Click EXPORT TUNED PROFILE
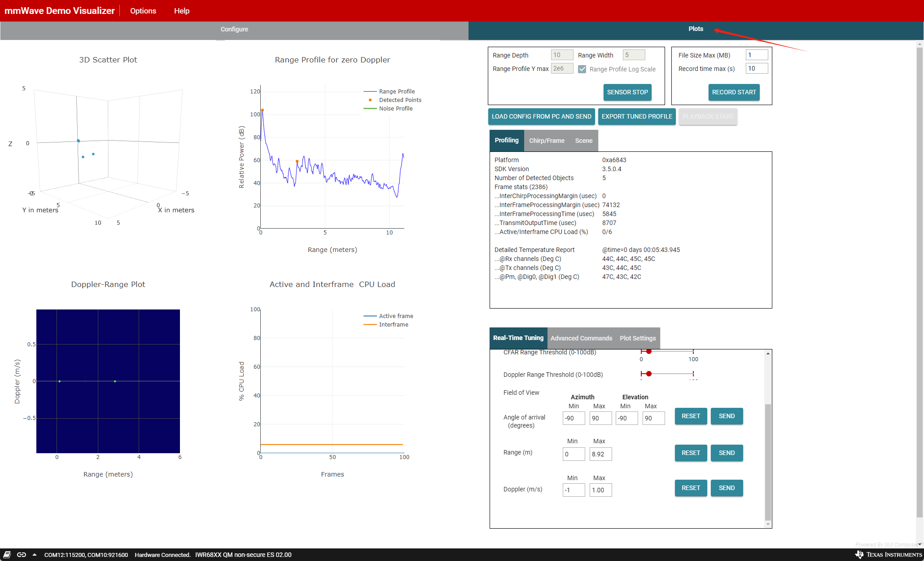Viewport: 924px width, 561px height. [x=636, y=116]
